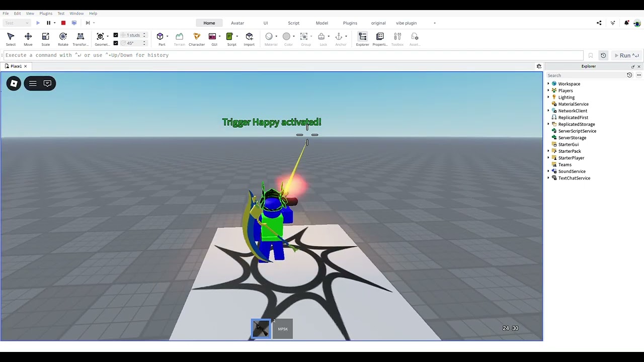Focus the command bar input
The height and width of the screenshot is (362, 644).
coord(293,55)
